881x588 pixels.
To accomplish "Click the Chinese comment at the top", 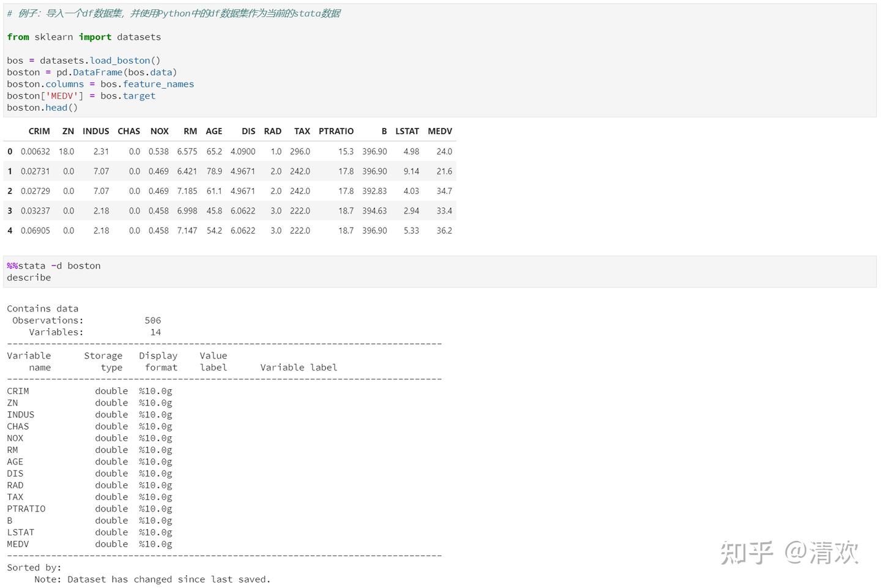I will tap(174, 13).
